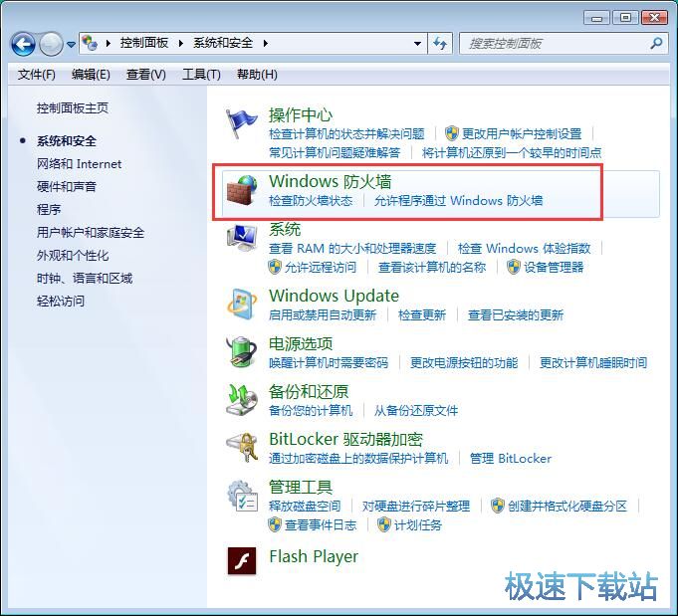
Task: Open the 文件(F) menu
Action: tap(36, 75)
